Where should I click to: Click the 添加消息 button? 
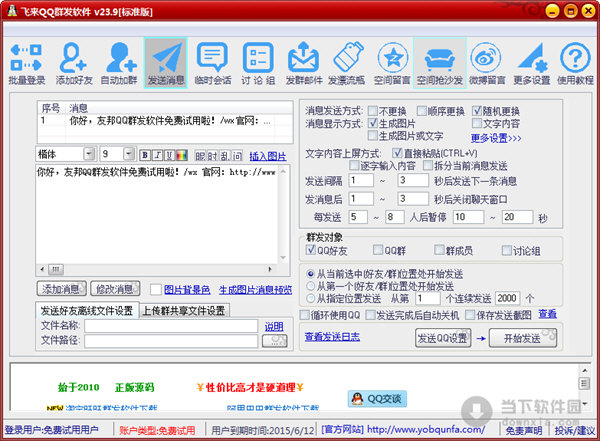tap(61, 289)
